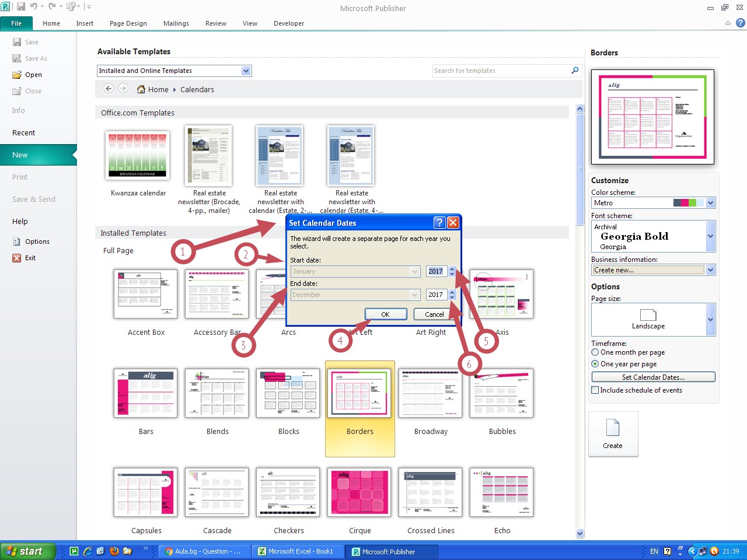Open Installed and Online Templates dropdown
Screen dimensions: 747x560
coord(246,71)
